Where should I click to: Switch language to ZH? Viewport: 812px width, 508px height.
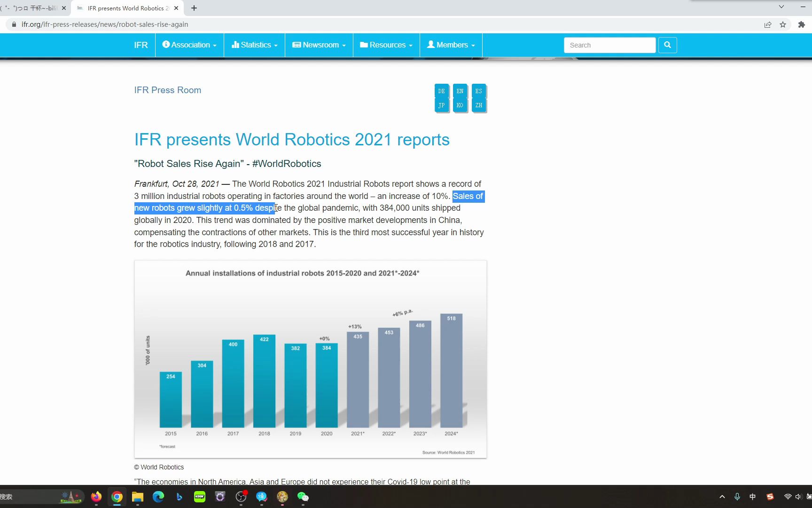tap(478, 105)
